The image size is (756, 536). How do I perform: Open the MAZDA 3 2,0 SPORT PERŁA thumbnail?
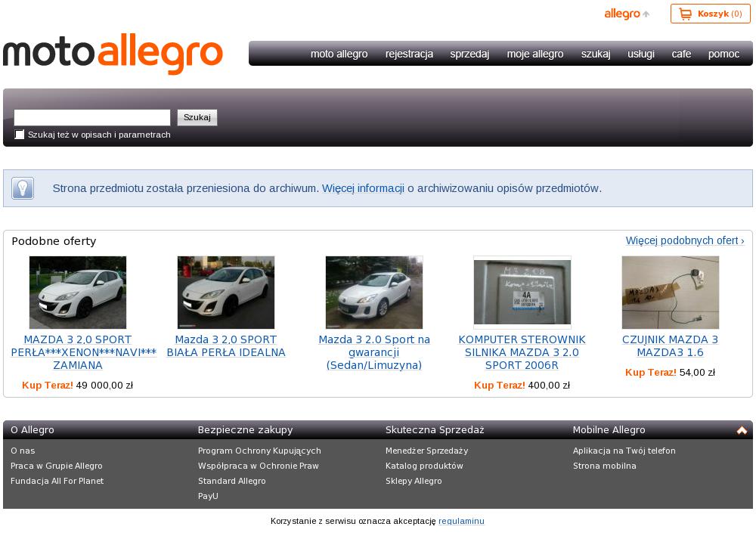[x=78, y=293]
